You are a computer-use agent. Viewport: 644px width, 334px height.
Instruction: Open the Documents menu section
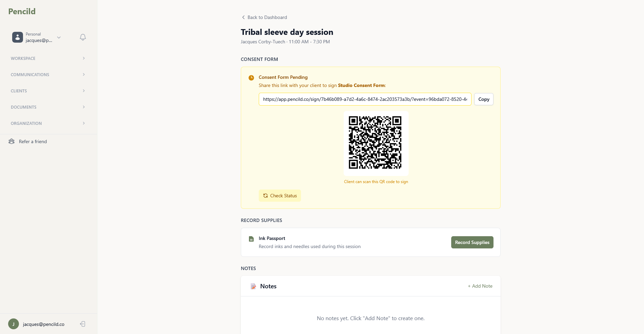click(48, 107)
